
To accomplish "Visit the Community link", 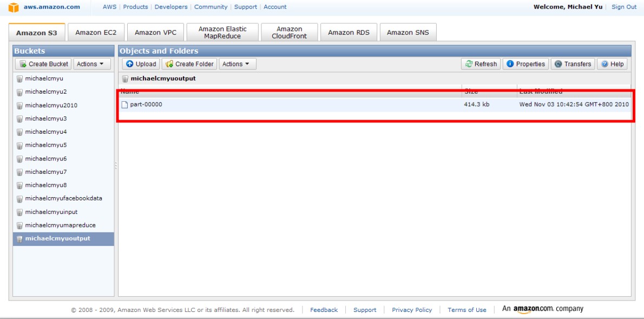I will 211,7.
